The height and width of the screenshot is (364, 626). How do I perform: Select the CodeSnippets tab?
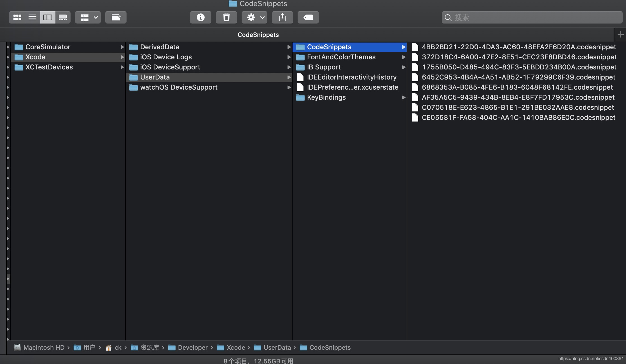point(258,35)
